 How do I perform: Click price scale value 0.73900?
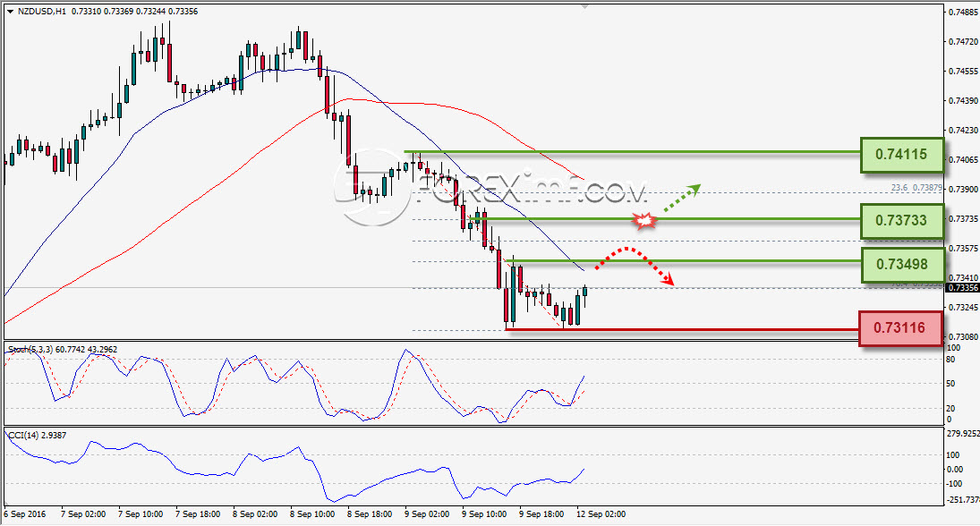tap(963, 190)
